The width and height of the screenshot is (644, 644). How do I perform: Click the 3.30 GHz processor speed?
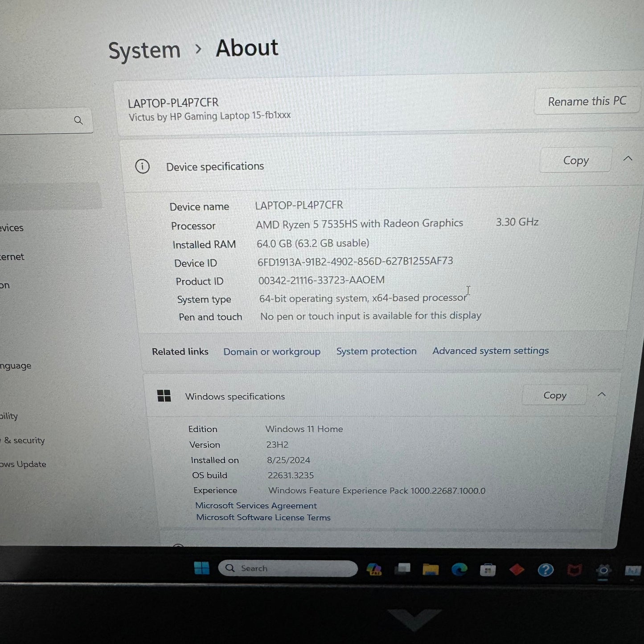tap(517, 222)
